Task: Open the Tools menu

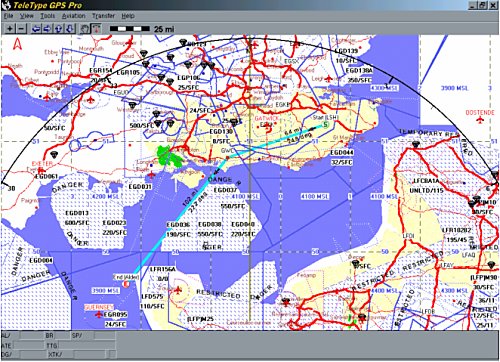Action: (x=47, y=16)
